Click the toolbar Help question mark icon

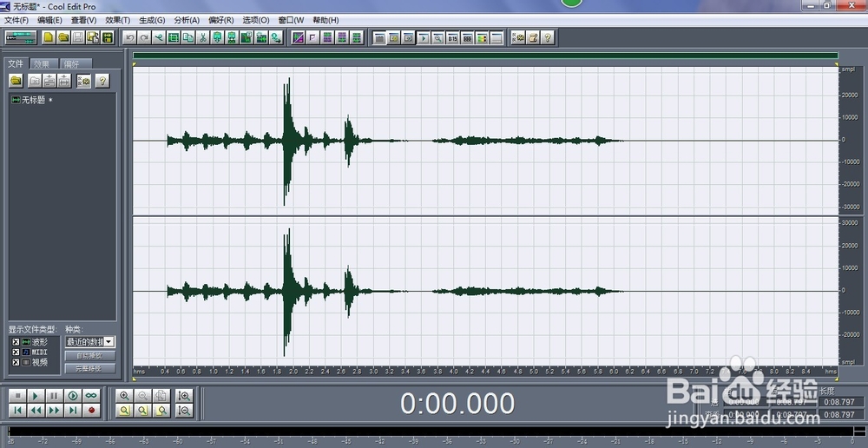[x=548, y=37]
